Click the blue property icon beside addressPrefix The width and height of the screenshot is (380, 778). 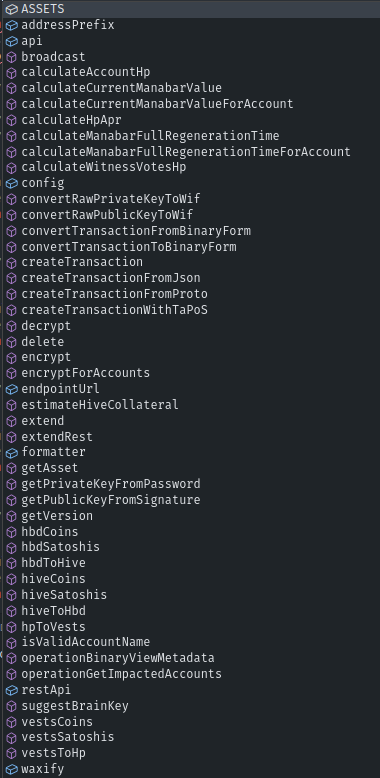(x=11, y=25)
